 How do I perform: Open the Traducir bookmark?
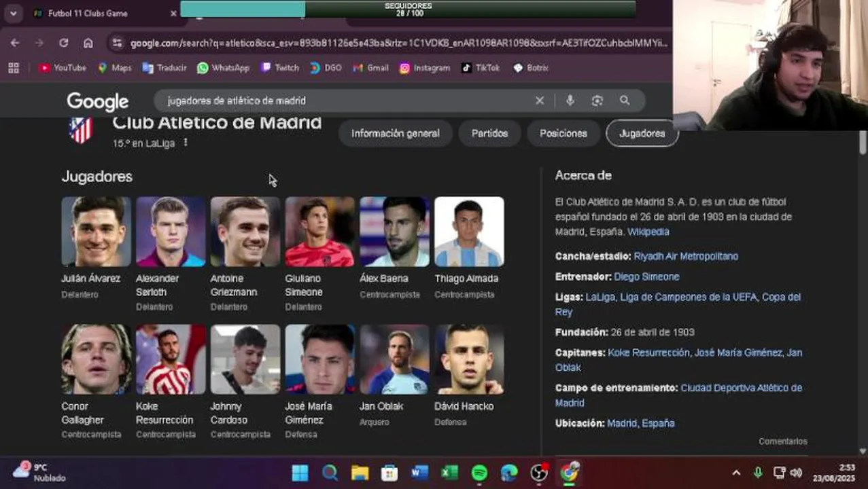pyautogui.click(x=164, y=68)
